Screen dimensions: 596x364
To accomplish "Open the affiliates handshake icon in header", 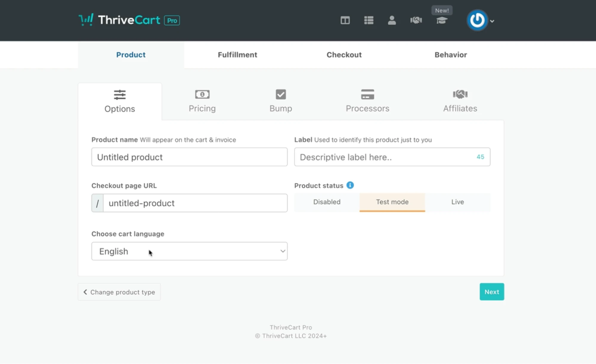I will [x=416, y=20].
